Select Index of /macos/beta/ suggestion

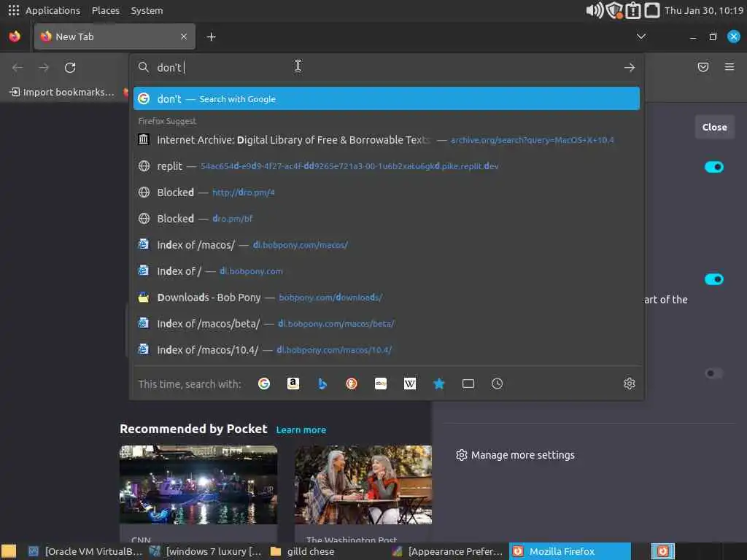click(x=387, y=323)
